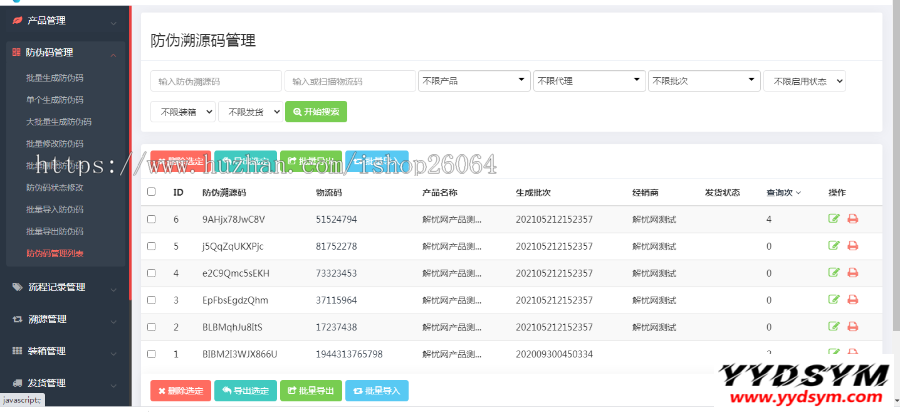Viewport: 900px width, 412px height.
Task: Click edit icon for row ID 4
Action: [834, 273]
